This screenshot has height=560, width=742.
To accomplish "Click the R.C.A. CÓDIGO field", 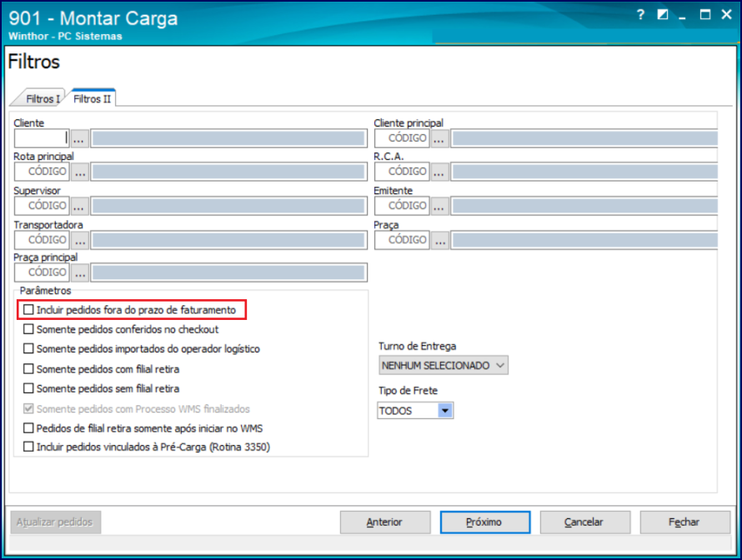I will click(x=402, y=171).
